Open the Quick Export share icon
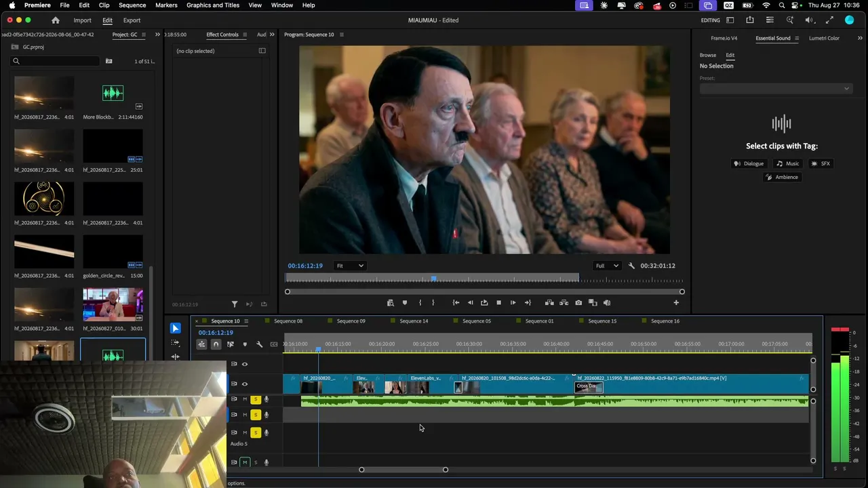 click(750, 20)
